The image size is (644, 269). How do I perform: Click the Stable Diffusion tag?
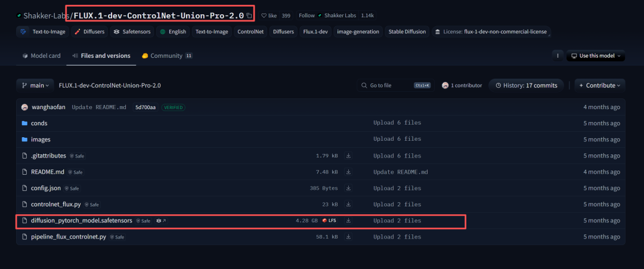(x=407, y=32)
